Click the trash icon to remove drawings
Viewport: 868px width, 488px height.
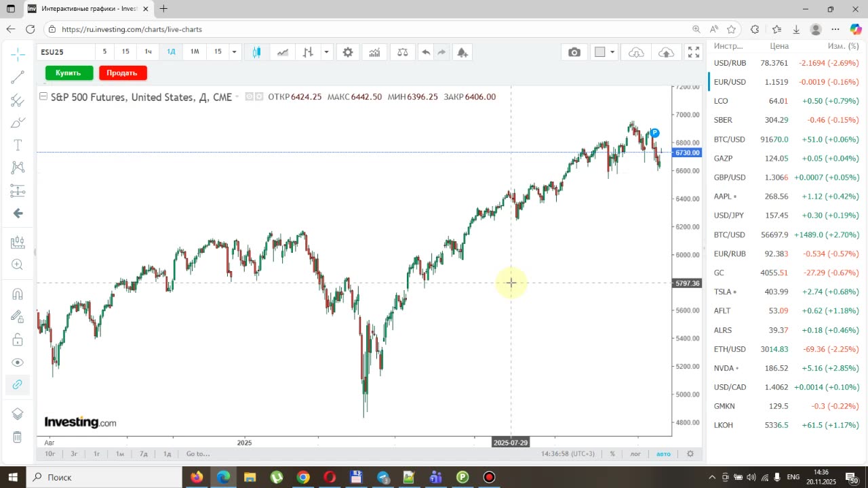tap(18, 436)
